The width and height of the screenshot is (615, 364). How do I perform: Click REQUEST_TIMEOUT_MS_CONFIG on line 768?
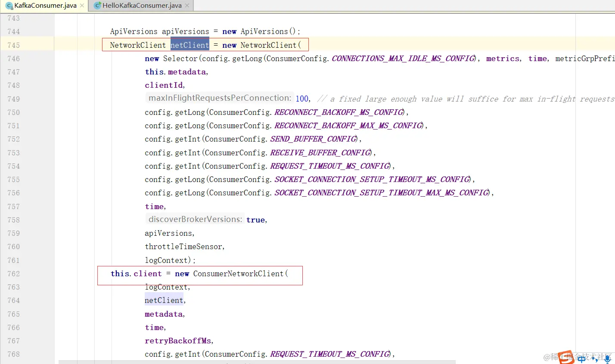point(330,354)
